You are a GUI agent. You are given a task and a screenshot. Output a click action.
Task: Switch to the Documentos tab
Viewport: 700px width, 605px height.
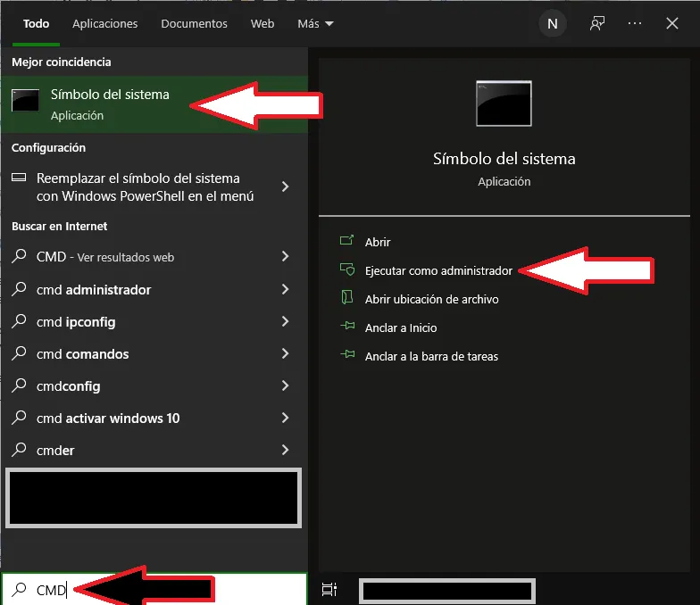[194, 24]
